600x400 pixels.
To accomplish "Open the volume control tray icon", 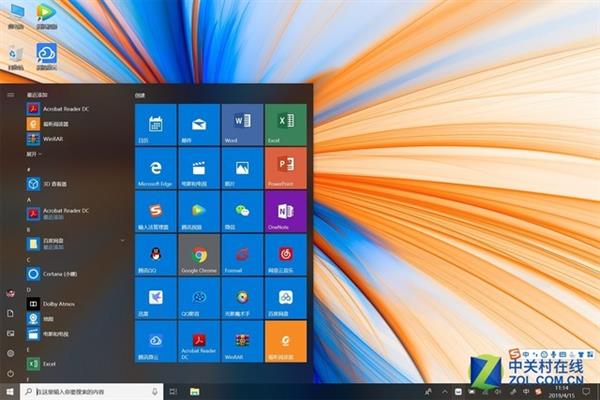I will [498, 392].
